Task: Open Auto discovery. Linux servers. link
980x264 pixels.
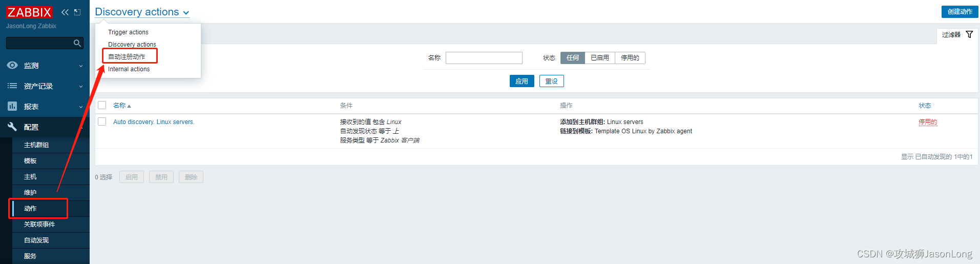Action: [154, 122]
